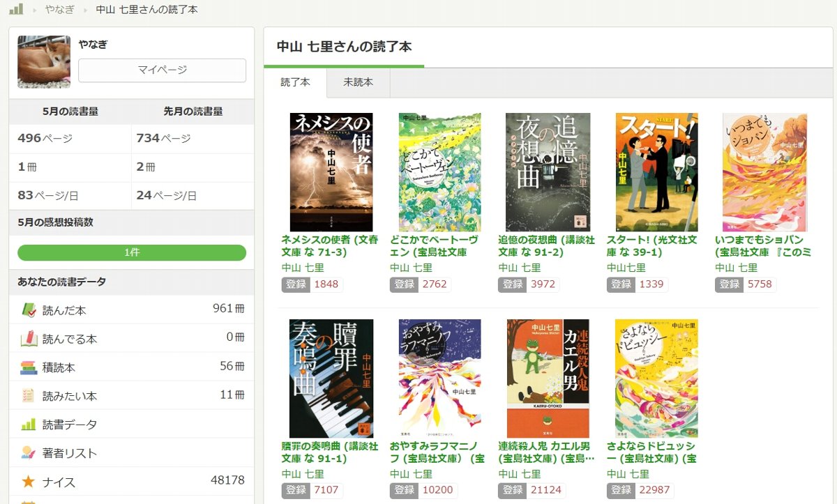Open the 読みたい本 checklist icon
This screenshot has height=504, width=837.
click(29, 396)
